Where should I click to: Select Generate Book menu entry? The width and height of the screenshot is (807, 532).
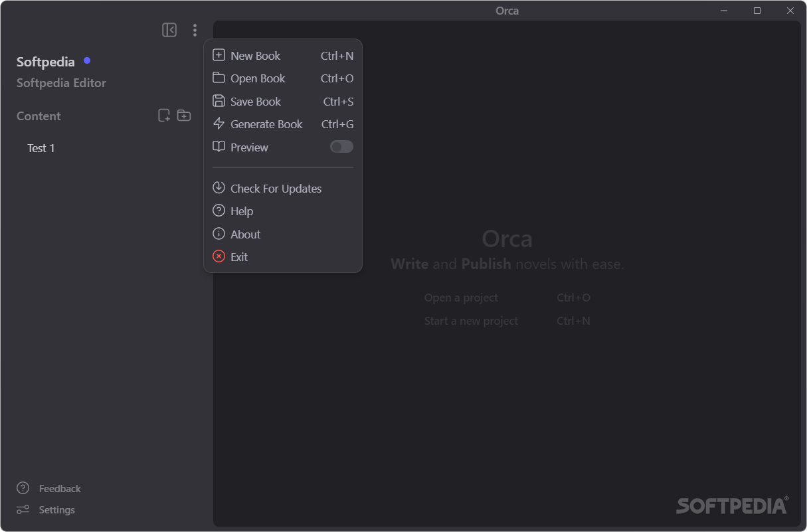pos(283,124)
